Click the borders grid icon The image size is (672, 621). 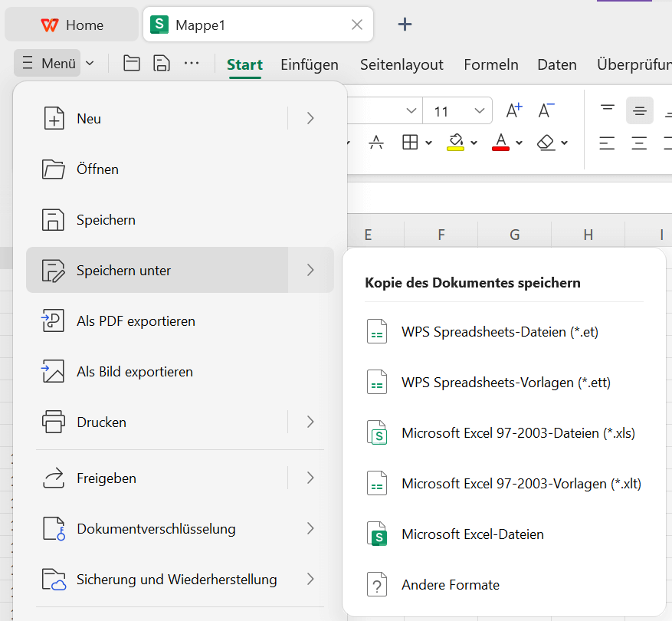coord(410,143)
